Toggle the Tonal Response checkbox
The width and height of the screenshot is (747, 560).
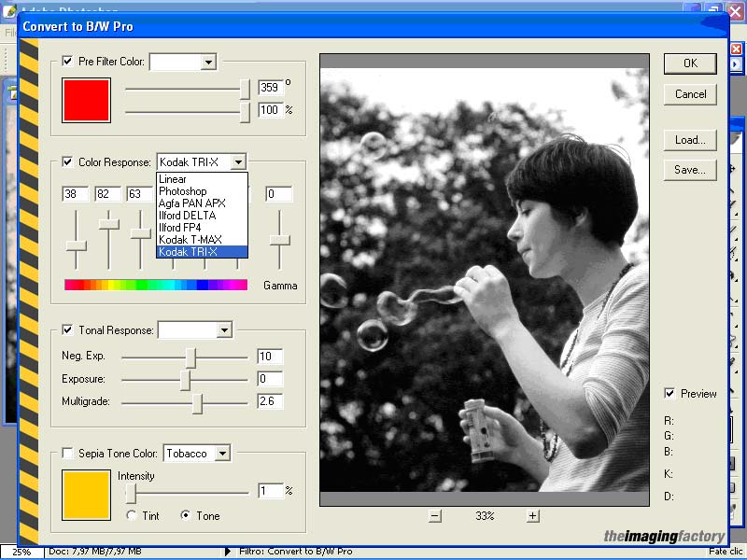67,329
